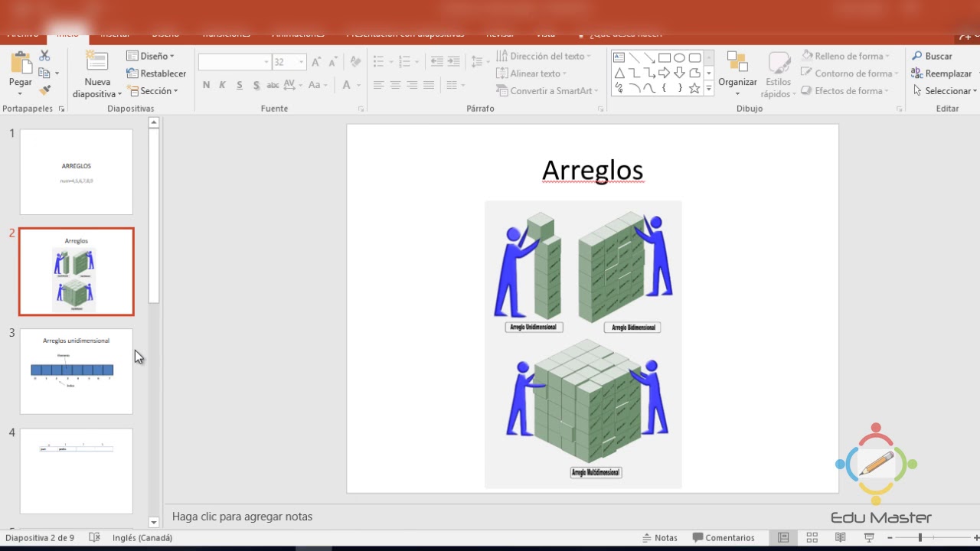This screenshot has width=980, height=551.
Task: Expand the Seleccionar dropdown
Action: (942, 90)
